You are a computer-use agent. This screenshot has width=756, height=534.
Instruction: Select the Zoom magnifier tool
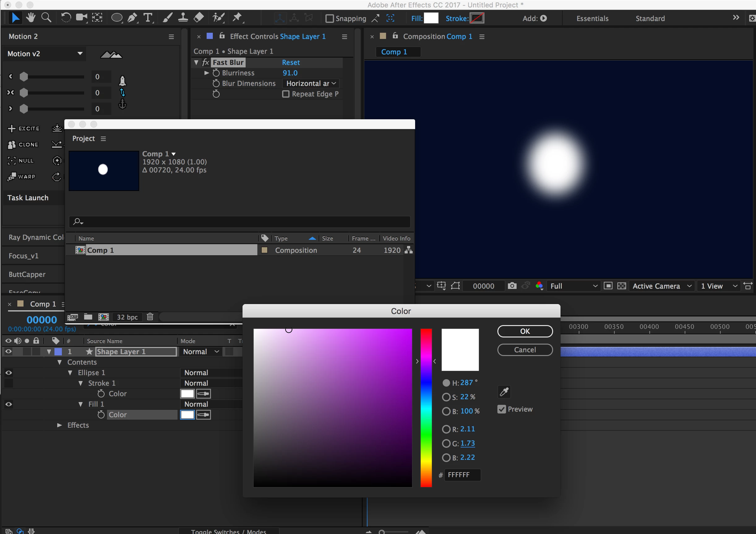[46, 17]
